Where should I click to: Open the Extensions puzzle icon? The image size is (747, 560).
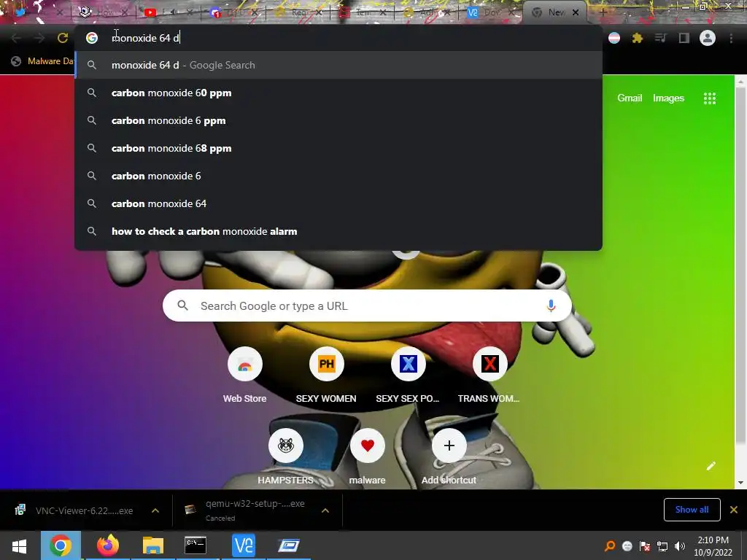tap(638, 38)
